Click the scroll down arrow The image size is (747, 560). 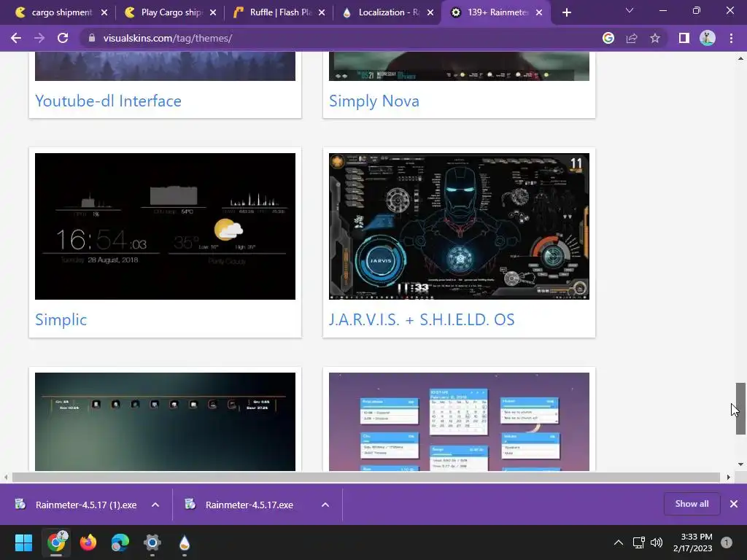pos(740,464)
